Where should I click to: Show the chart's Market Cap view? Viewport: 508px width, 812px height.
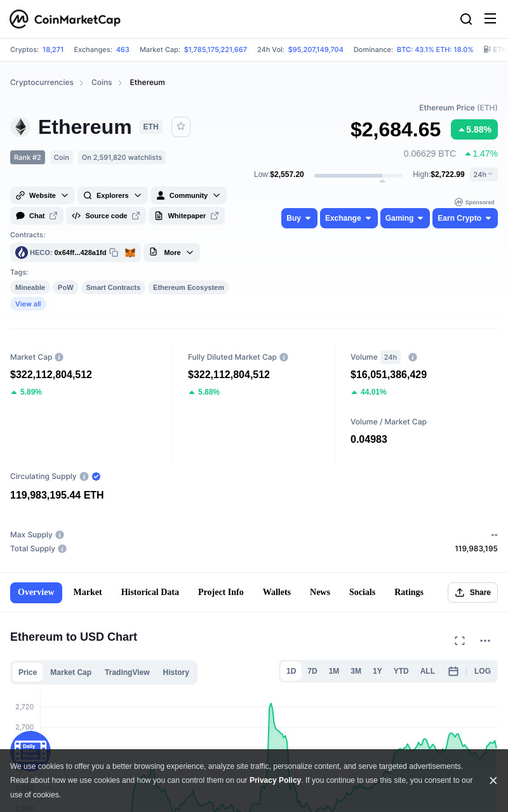pos(70,672)
